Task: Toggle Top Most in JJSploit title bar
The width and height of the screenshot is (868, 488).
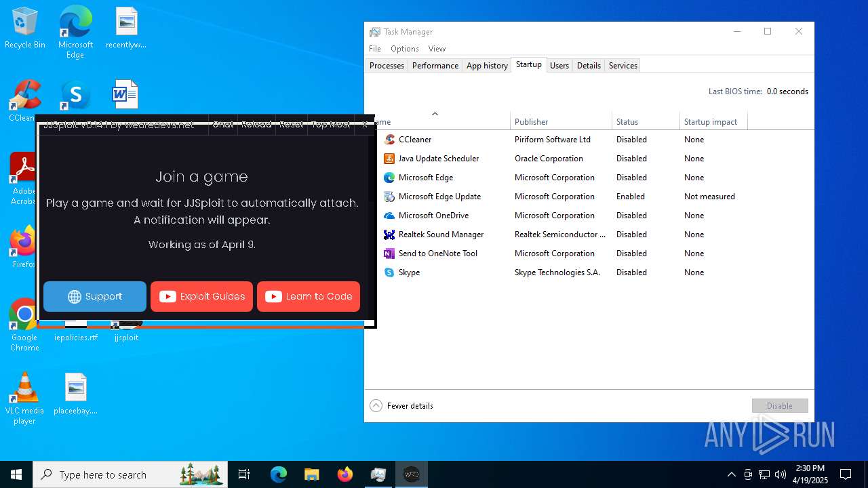Action: [331, 125]
